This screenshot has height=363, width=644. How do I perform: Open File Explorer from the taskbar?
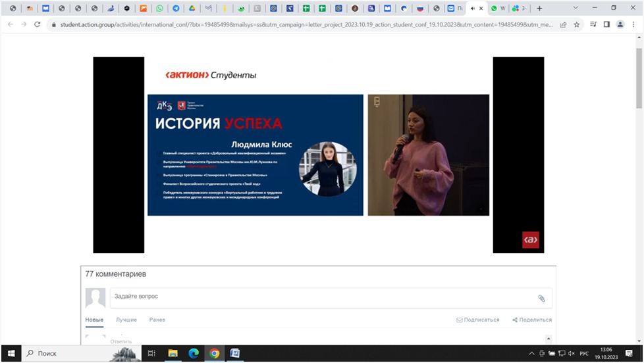(x=173, y=353)
